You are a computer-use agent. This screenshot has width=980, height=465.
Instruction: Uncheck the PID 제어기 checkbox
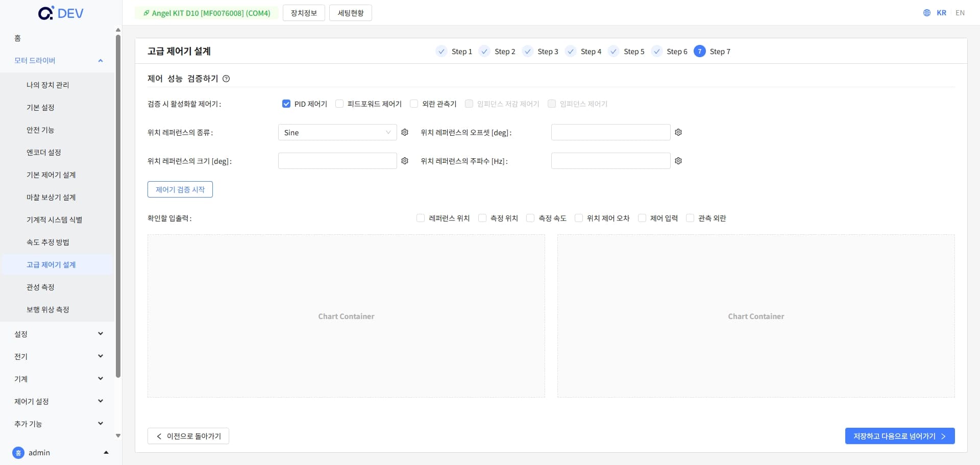(286, 104)
